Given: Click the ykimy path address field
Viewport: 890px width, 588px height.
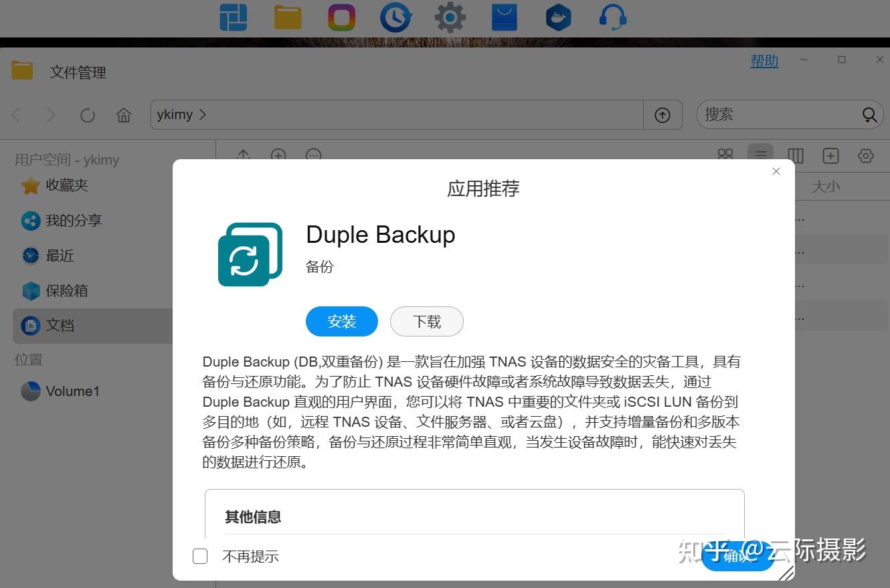Looking at the screenshot, I should click(397, 115).
